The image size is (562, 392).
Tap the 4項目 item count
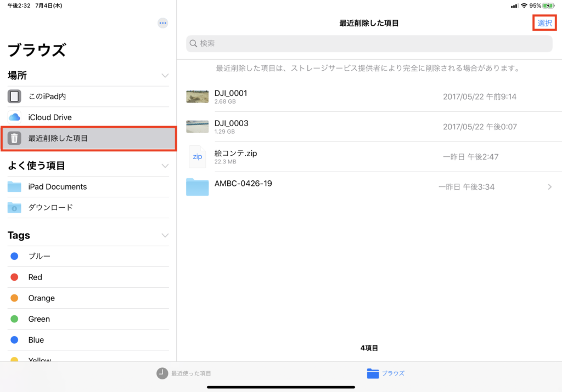(369, 348)
